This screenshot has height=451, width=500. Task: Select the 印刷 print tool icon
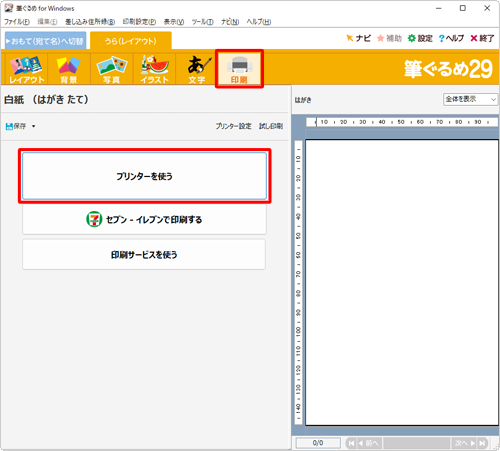(x=239, y=69)
